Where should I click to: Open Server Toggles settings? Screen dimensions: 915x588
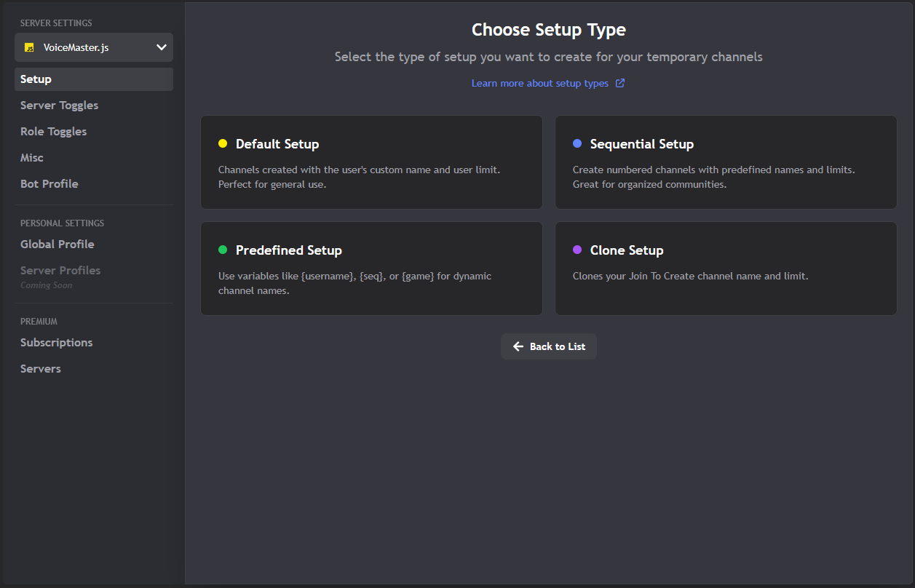point(59,105)
